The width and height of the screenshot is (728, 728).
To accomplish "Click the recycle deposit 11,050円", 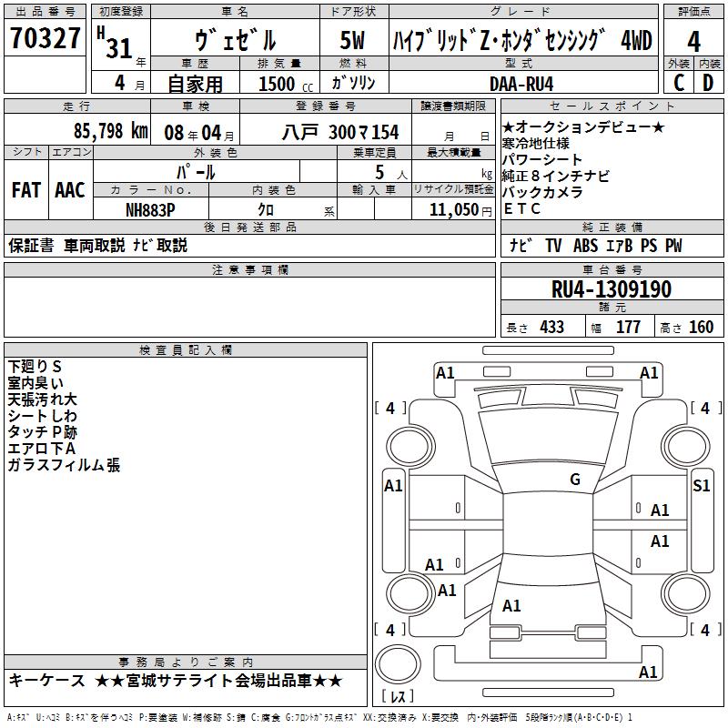I will pyautogui.click(x=460, y=210).
